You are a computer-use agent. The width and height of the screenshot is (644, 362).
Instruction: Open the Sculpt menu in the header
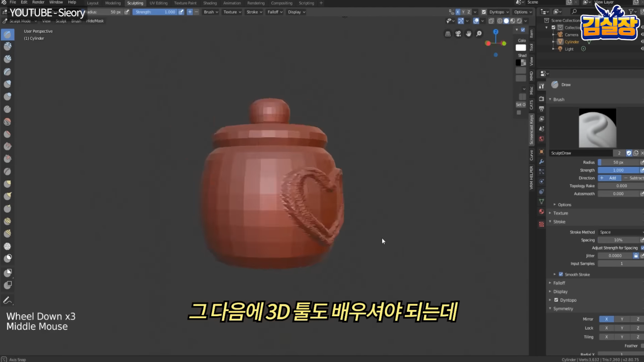click(x=61, y=21)
